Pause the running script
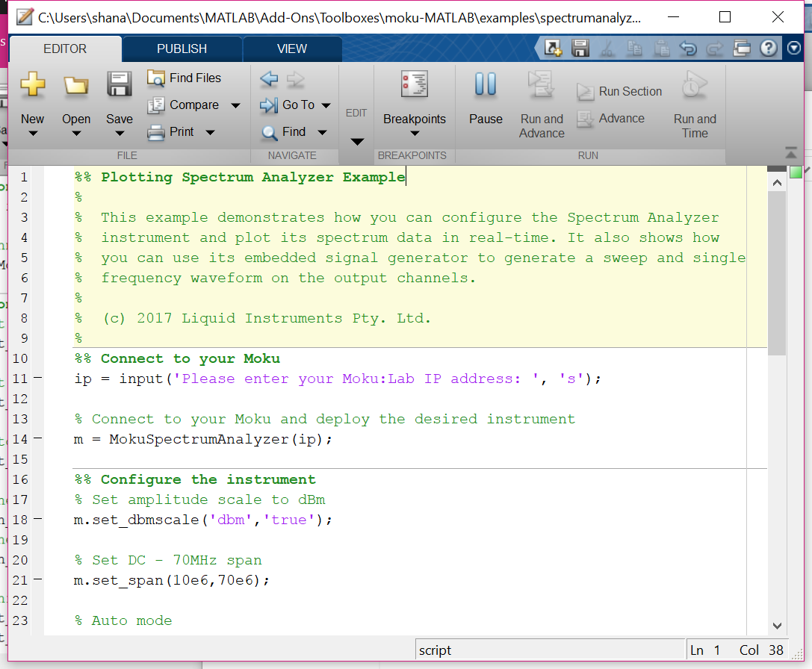This screenshot has width=812, height=669. tap(486, 99)
